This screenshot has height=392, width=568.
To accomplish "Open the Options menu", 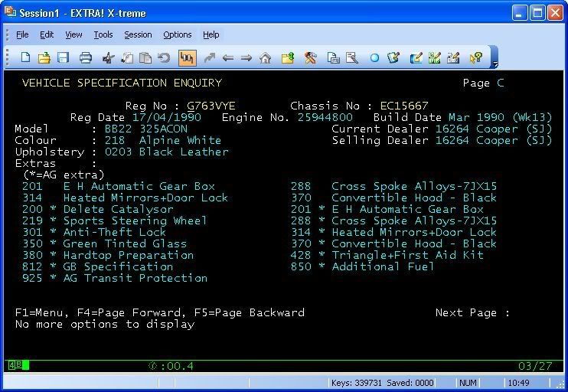I will pyautogui.click(x=178, y=34).
